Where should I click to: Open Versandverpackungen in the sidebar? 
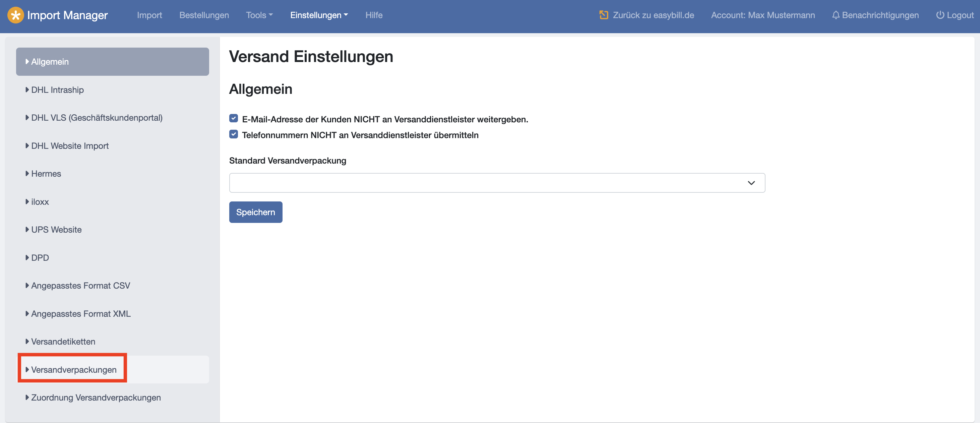pos(113,369)
